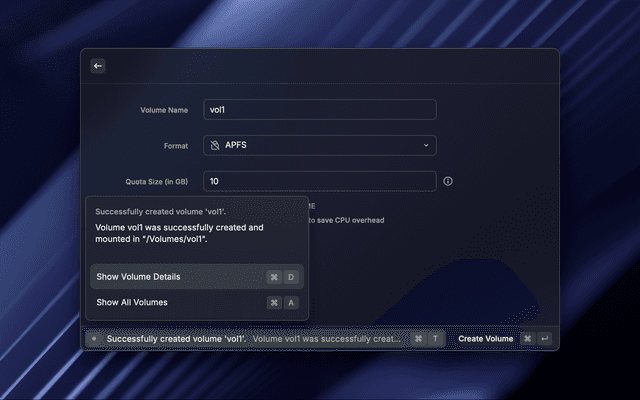Focus the Volume Name input field
This screenshot has height=400, width=640.
(x=319, y=110)
